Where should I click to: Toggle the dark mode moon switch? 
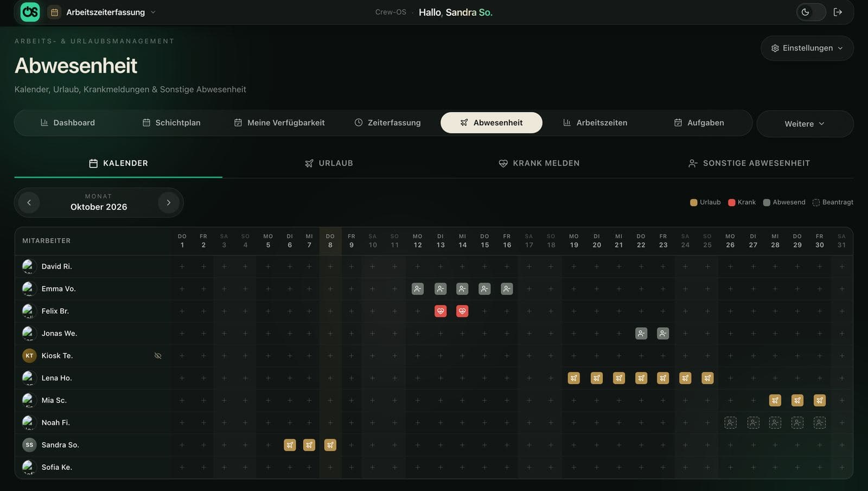(810, 12)
